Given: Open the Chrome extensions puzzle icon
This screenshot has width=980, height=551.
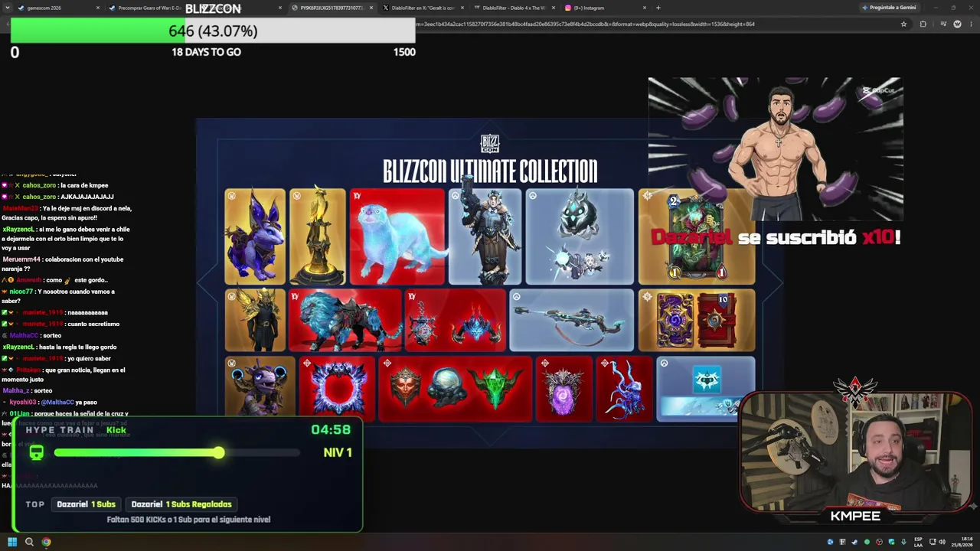Looking at the screenshot, I should coord(923,24).
